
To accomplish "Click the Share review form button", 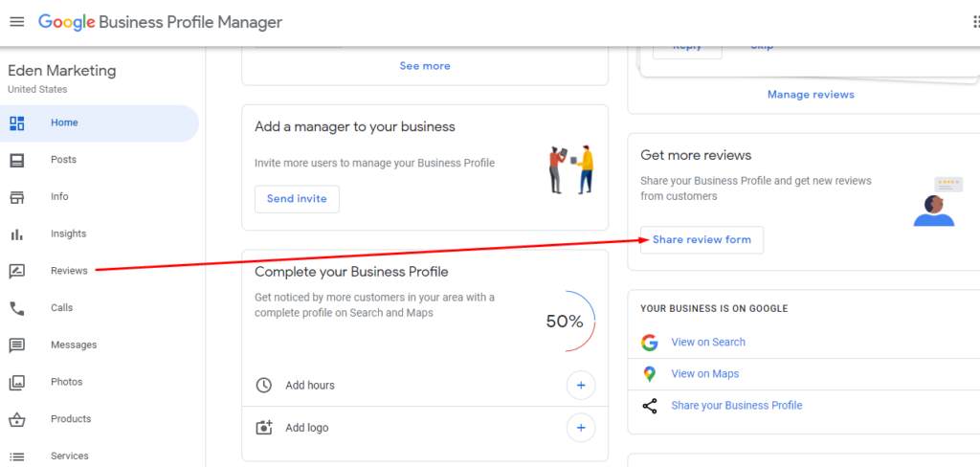I will point(702,240).
